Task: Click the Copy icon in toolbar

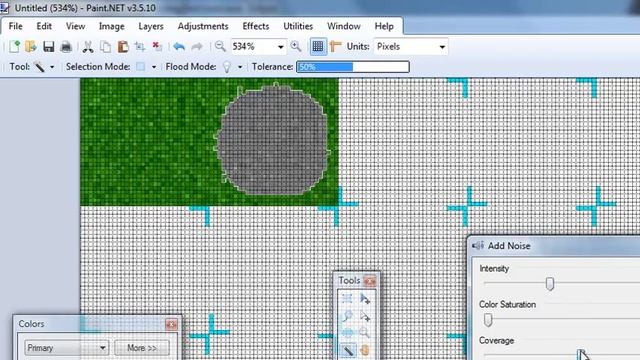Action: coord(105,47)
